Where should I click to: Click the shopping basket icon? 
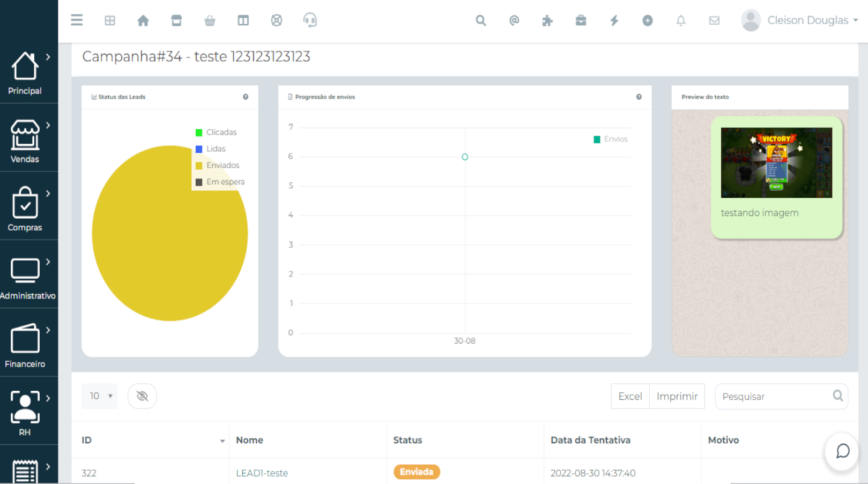tap(210, 20)
